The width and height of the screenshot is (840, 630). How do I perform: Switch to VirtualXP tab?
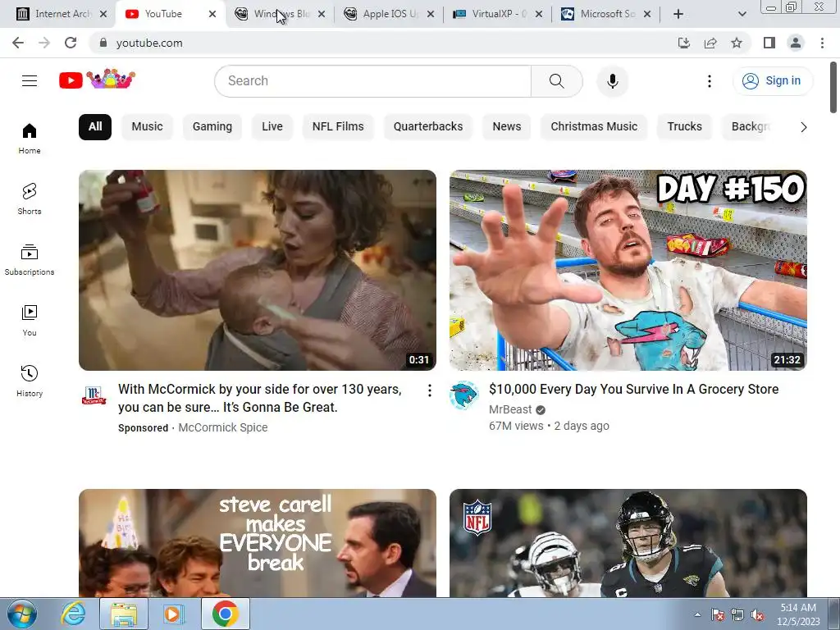click(497, 14)
